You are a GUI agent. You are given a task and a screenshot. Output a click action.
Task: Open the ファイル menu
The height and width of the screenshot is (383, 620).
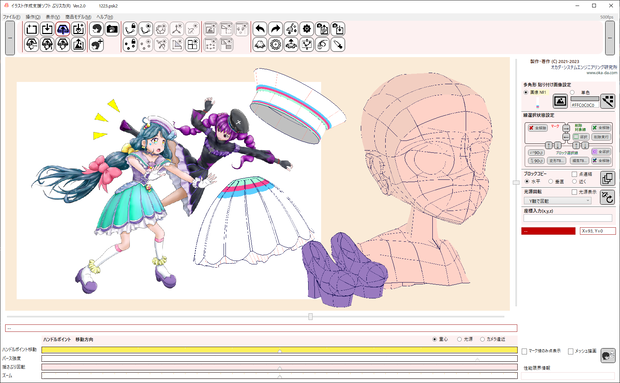click(11, 17)
